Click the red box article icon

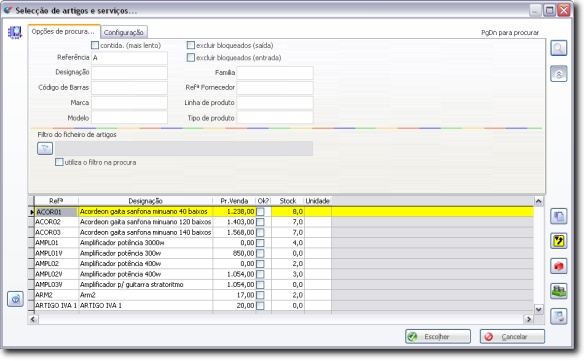click(x=558, y=266)
